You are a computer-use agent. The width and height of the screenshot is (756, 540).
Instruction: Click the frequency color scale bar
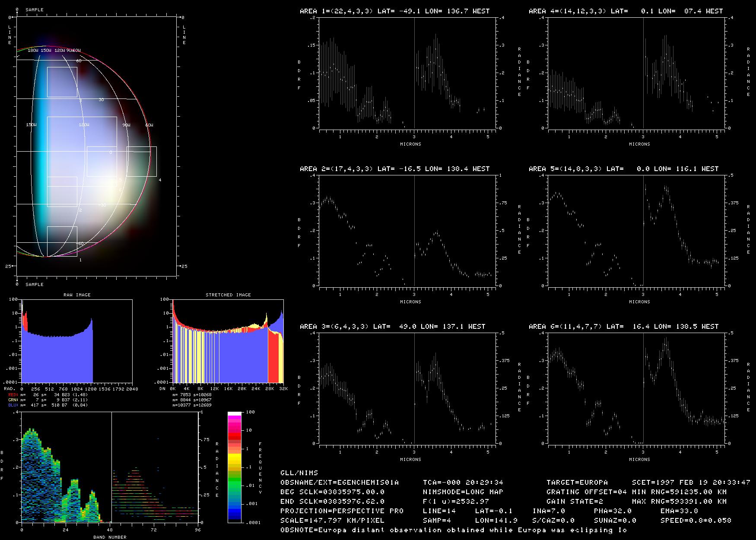pos(235,467)
